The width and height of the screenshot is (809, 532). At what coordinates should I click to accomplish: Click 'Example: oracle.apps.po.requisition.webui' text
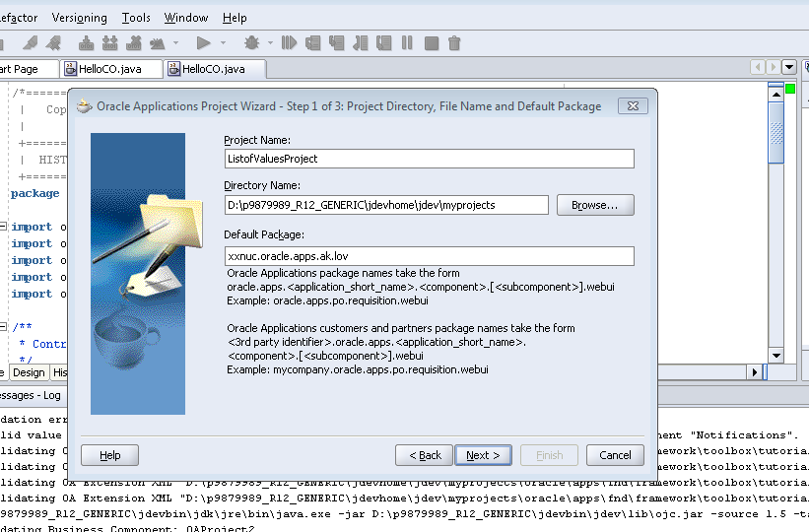tap(327, 300)
